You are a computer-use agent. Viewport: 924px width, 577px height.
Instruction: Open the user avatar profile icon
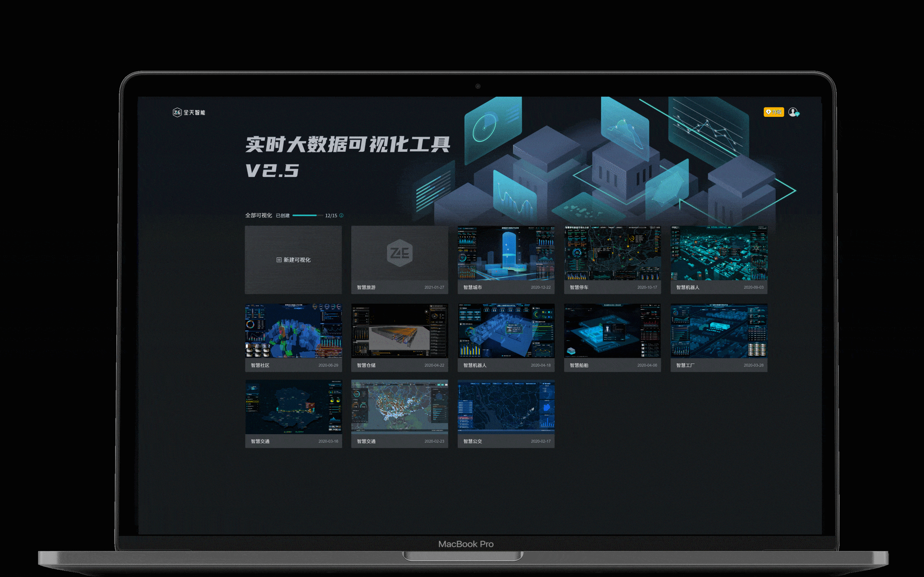(793, 112)
